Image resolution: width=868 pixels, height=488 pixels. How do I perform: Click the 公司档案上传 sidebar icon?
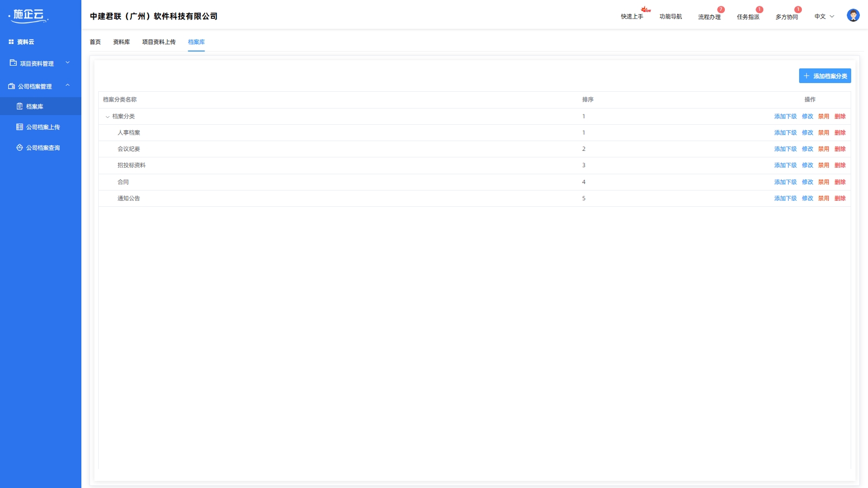[x=20, y=127]
